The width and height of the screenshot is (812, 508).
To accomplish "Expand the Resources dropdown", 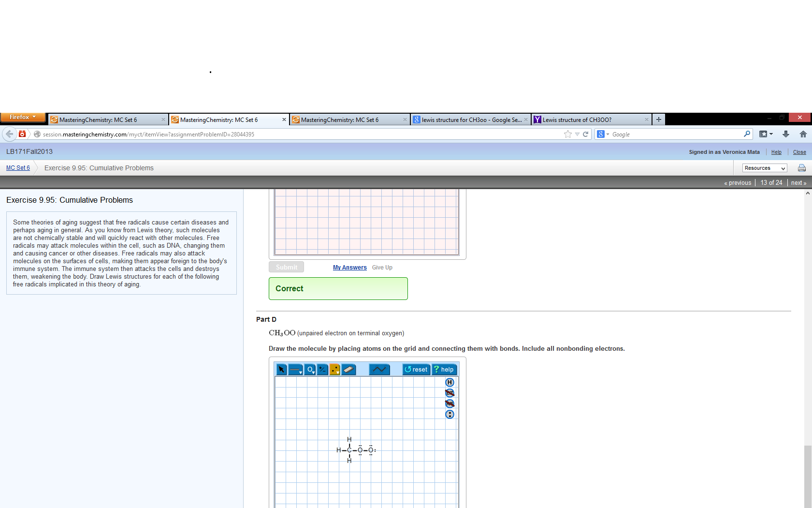I will click(765, 168).
